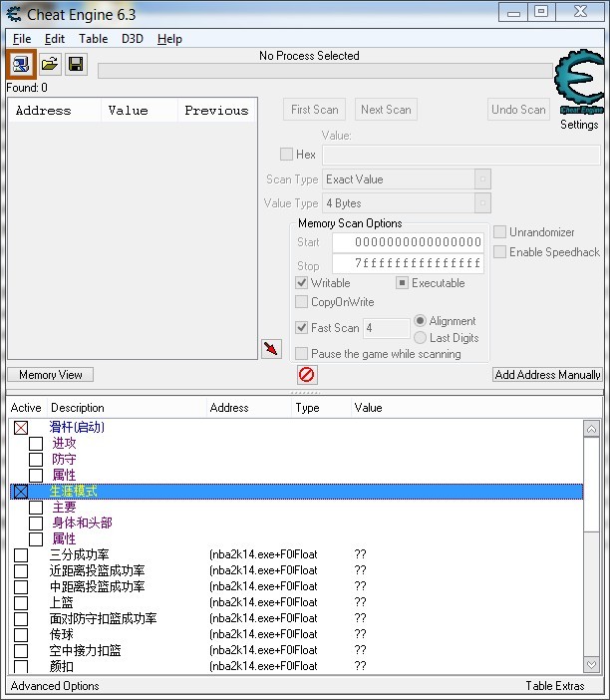The width and height of the screenshot is (610, 700).
Task: Toggle the 滑杆(启动) active checkbox
Action: pyautogui.click(x=21, y=428)
